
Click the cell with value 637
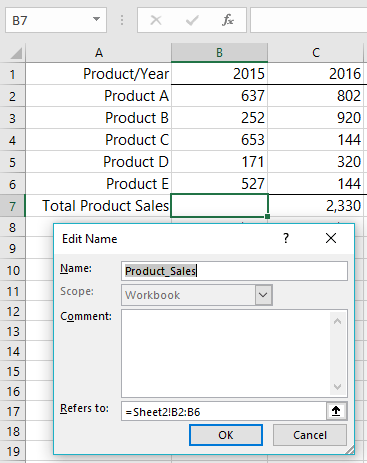pos(219,96)
